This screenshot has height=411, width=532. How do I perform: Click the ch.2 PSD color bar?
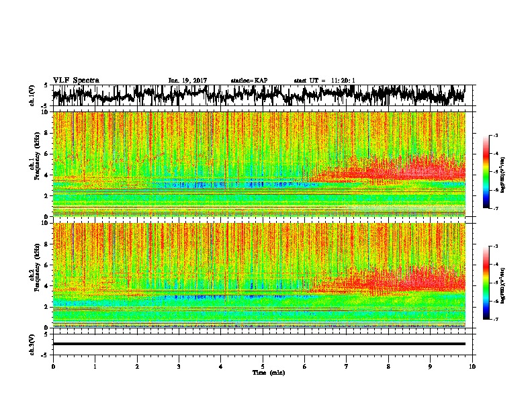(486, 283)
